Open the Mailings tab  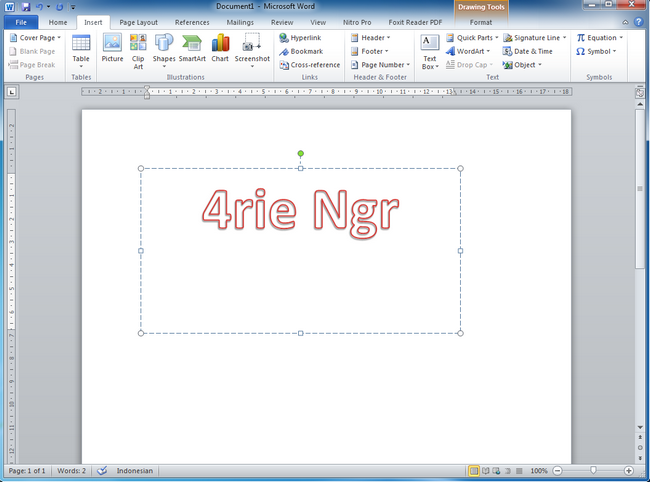[x=240, y=22]
